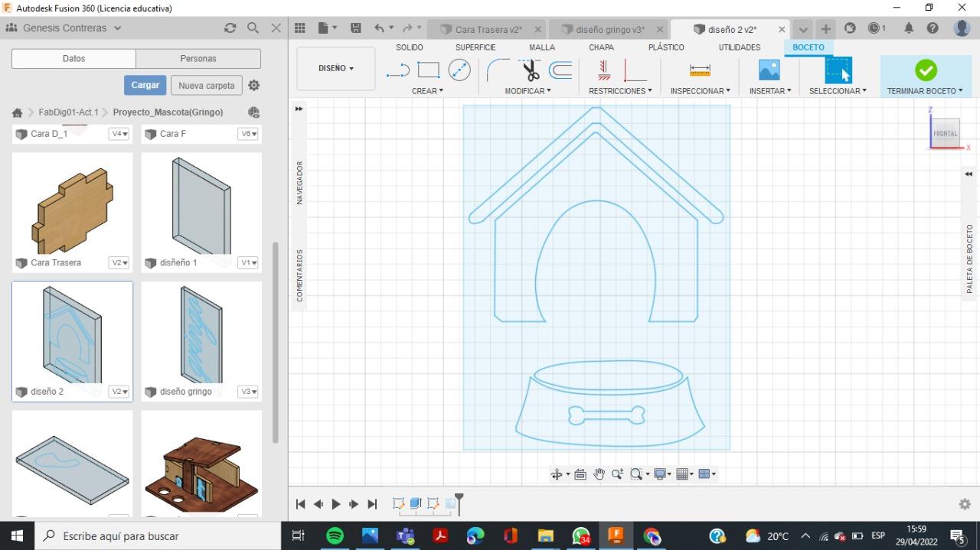Click the Insert image icon
The image size is (980, 550).
click(769, 70)
